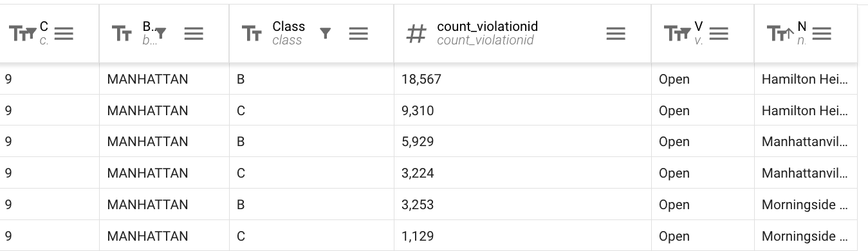Image resolution: width=868 pixels, height=251 pixels.
Task: Click the funnel icon in B.. column header
Action: [x=161, y=32]
